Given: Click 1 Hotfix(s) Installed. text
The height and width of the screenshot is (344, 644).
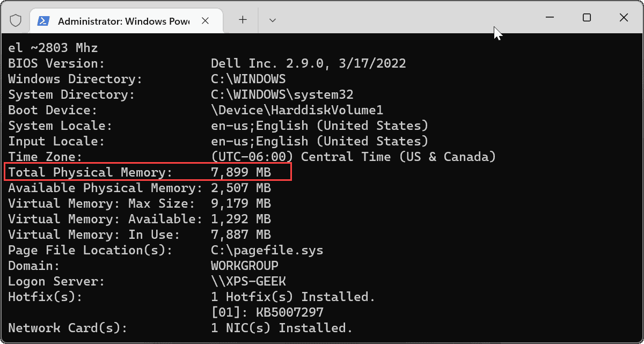Looking at the screenshot, I should click(x=294, y=297).
